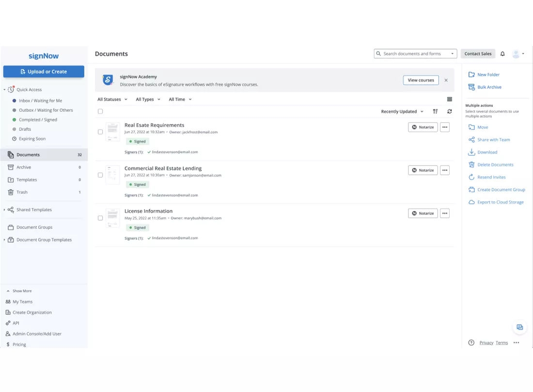The width and height of the screenshot is (533, 392).
Task: Click the Delete Documents icon
Action: 471,165
